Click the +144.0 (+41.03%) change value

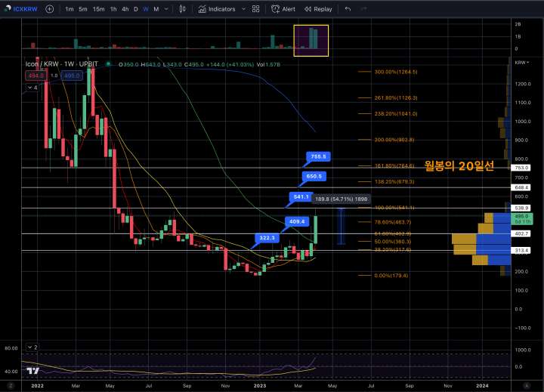[230, 64]
